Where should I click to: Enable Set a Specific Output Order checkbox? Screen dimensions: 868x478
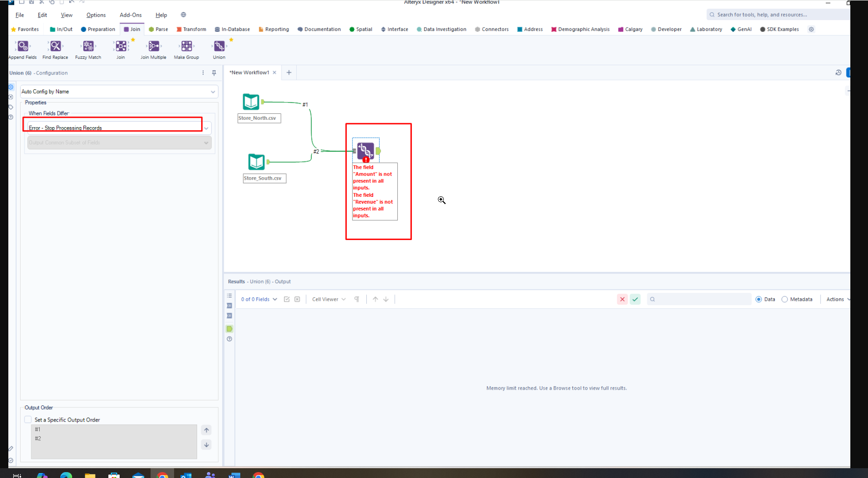pyautogui.click(x=28, y=420)
